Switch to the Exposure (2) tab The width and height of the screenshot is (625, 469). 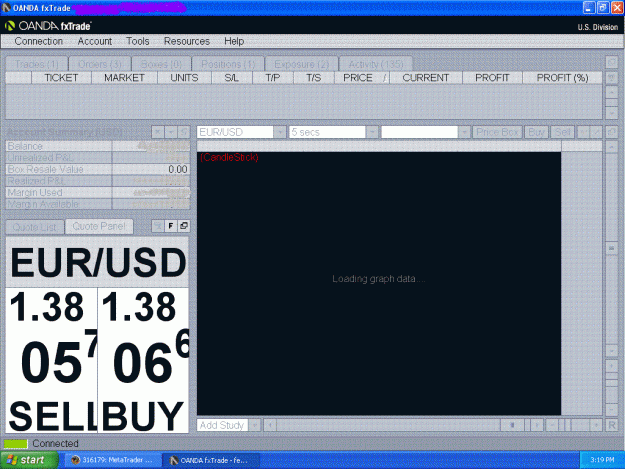click(x=301, y=64)
